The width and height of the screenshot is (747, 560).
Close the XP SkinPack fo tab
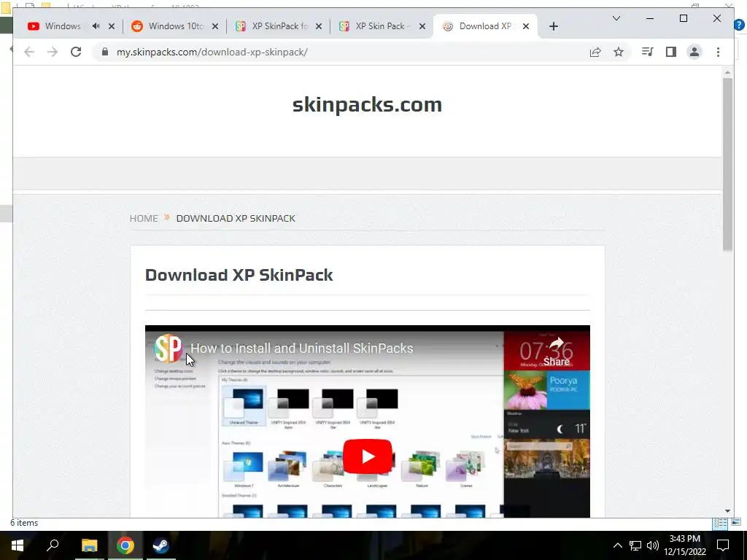319,26
